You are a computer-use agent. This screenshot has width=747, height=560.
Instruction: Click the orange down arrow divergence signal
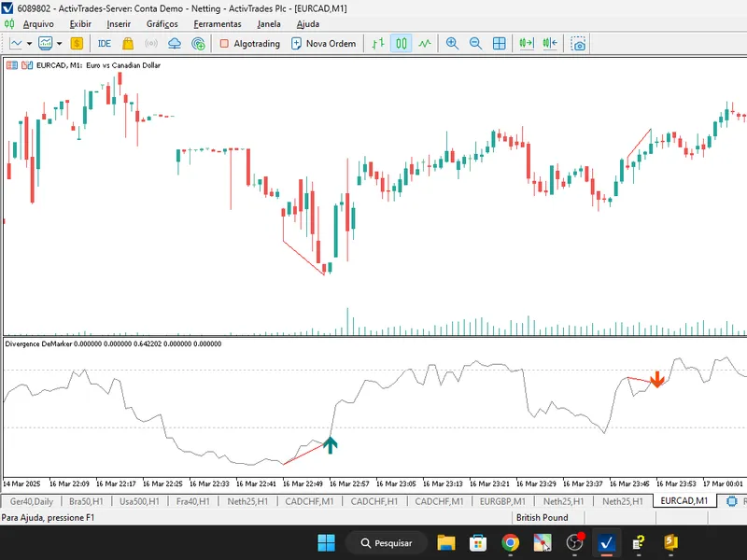tap(657, 380)
